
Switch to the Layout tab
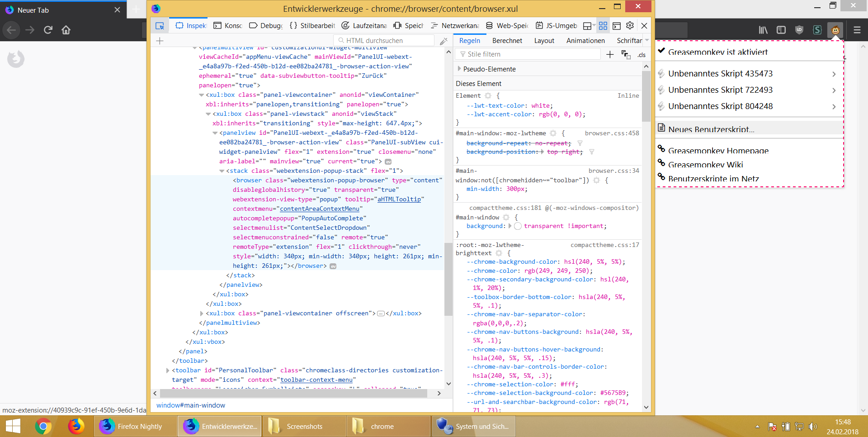click(544, 41)
